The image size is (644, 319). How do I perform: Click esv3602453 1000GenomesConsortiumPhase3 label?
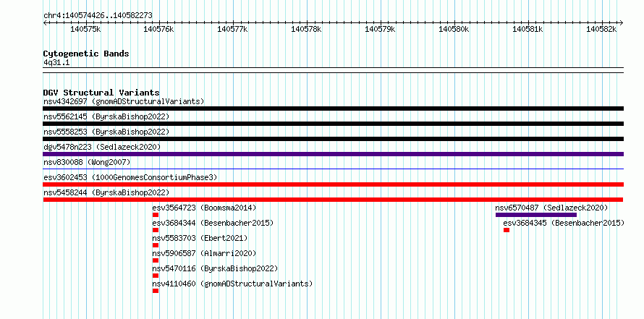coord(130,177)
